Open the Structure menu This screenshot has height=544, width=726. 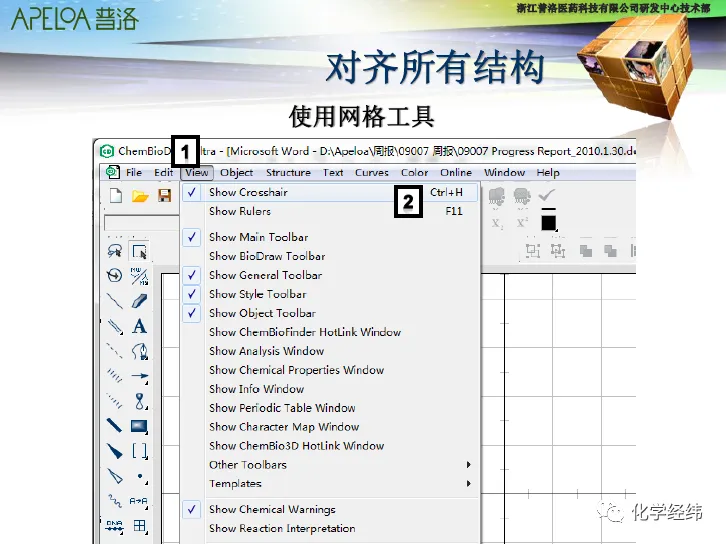click(288, 172)
